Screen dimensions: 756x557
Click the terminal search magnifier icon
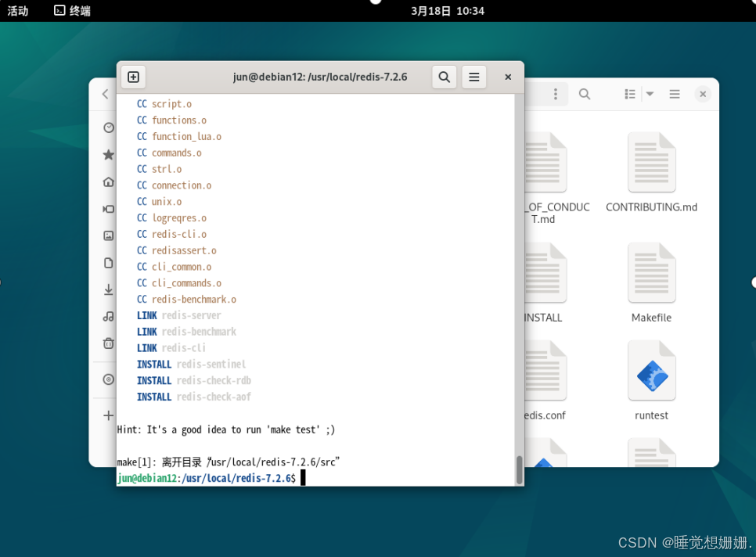click(444, 77)
